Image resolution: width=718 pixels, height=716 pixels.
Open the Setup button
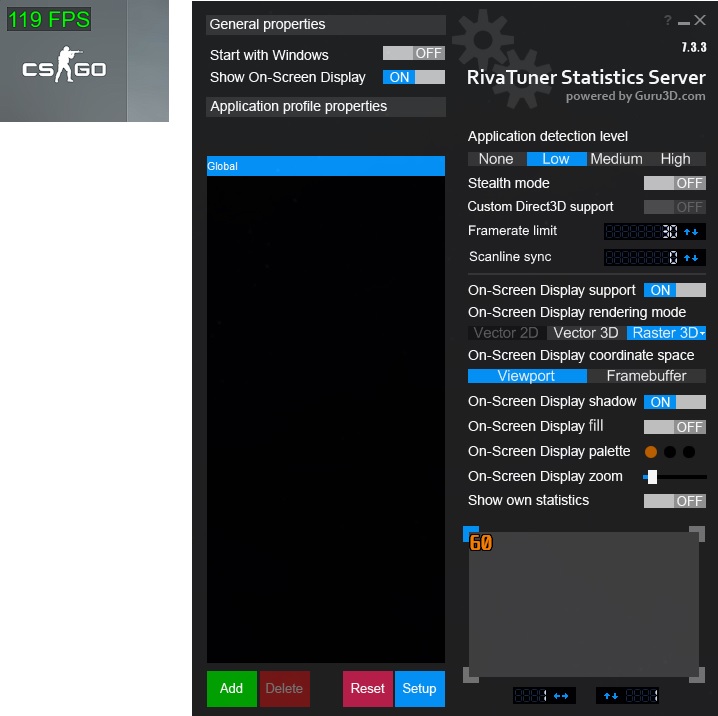(x=419, y=689)
